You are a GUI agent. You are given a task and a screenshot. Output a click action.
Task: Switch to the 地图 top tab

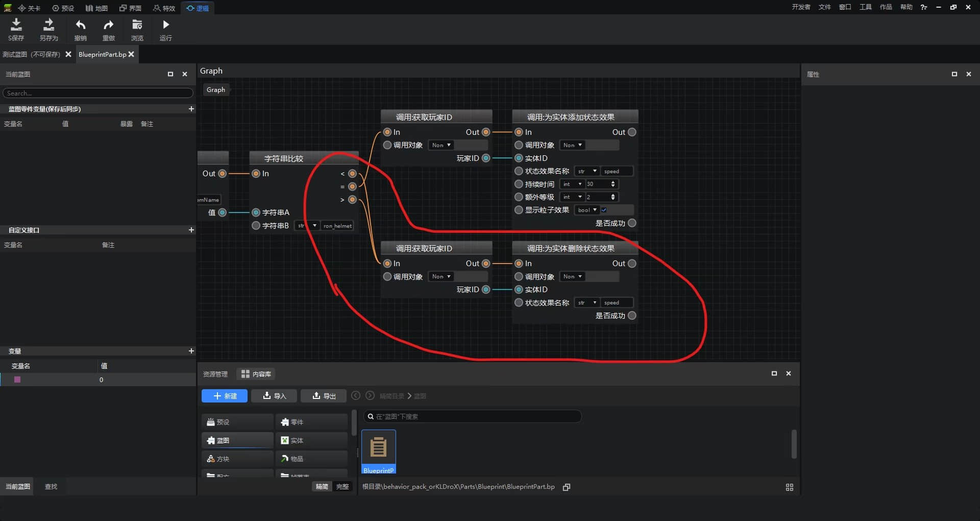[x=96, y=8]
